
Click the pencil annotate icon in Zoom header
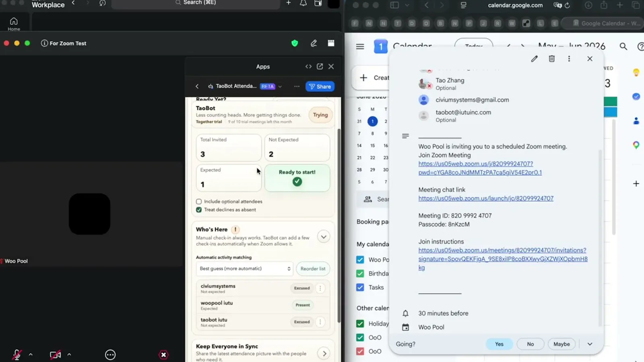(x=314, y=43)
